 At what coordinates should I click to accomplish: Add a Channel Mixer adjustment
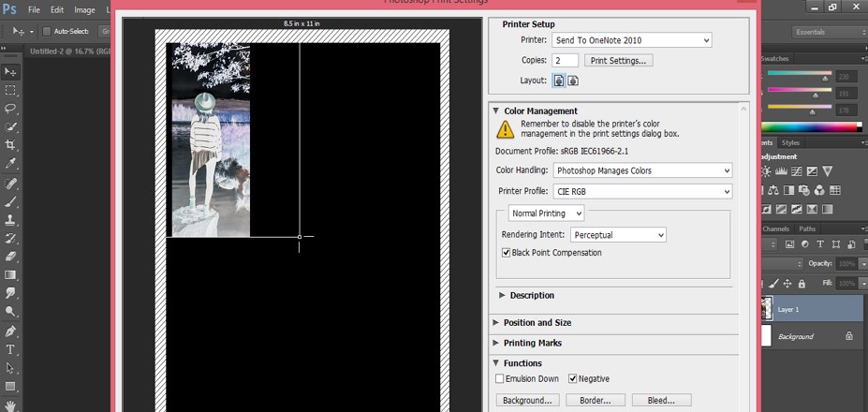tap(819, 190)
